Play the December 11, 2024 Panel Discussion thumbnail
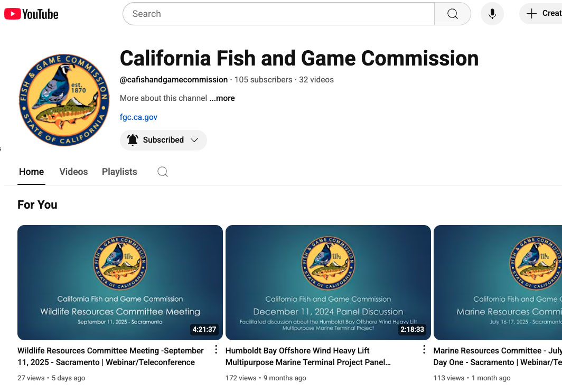 [x=328, y=282]
